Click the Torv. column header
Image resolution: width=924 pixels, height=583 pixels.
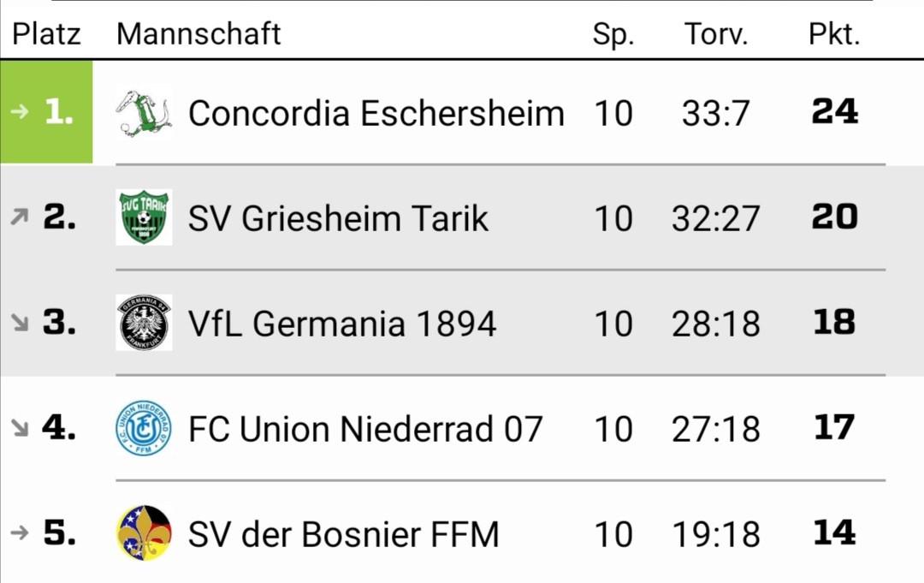pyautogui.click(x=716, y=34)
